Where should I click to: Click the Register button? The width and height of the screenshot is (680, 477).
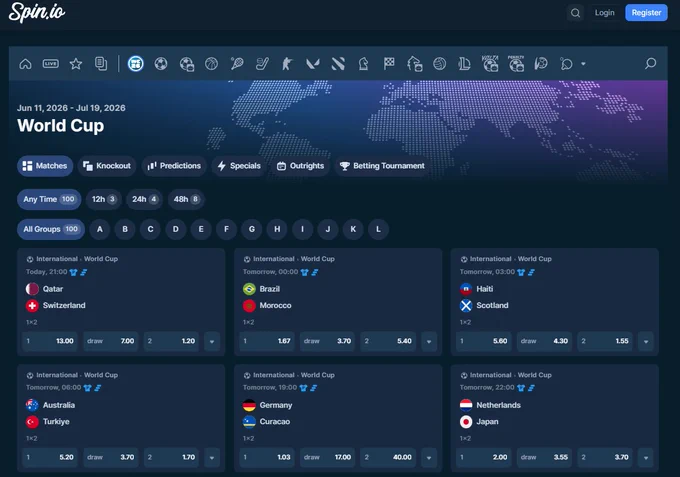[646, 13]
